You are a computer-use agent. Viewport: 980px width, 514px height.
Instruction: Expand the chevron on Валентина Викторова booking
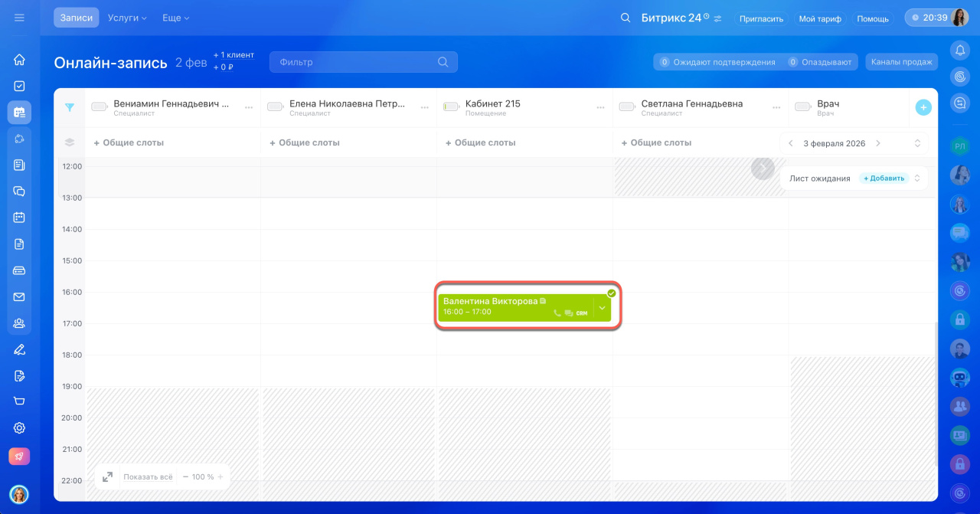[602, 308]
